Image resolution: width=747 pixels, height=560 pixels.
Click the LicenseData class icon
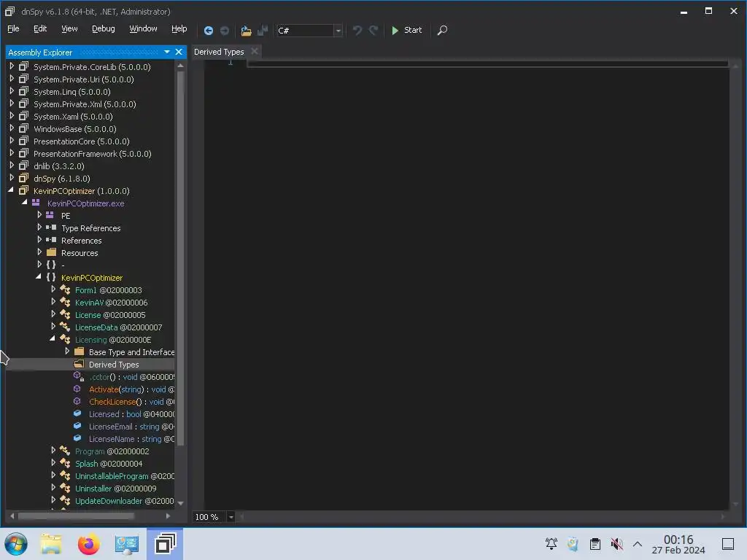click(x=65, y=327)
